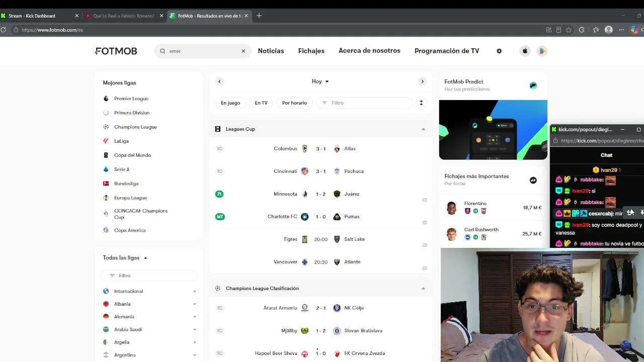The image size is (644, 362).
Task: Open the Acerca de nosotros menu
Action: tap(369, 51)
